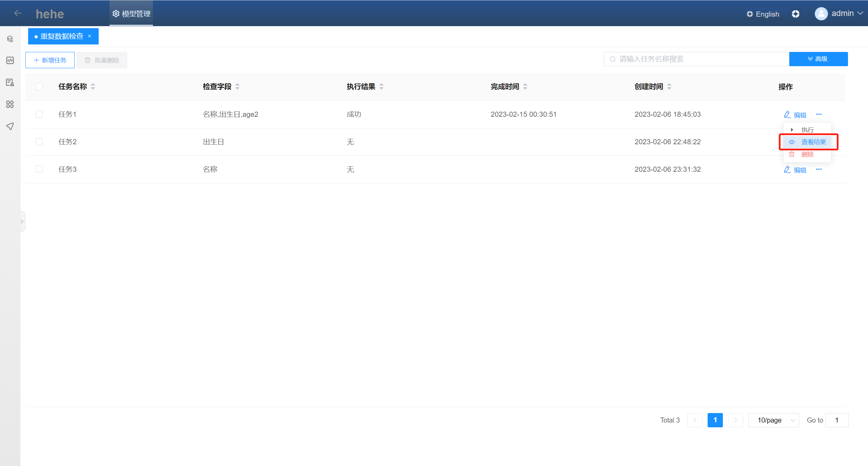The image size is (868, 466).
Task: Click the back arrow in header
Action: click(x=18, y=13)
